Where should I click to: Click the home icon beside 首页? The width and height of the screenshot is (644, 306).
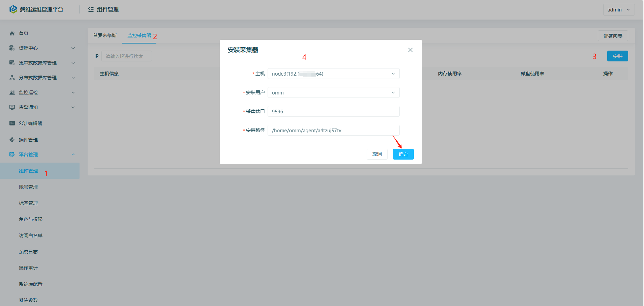12,33
